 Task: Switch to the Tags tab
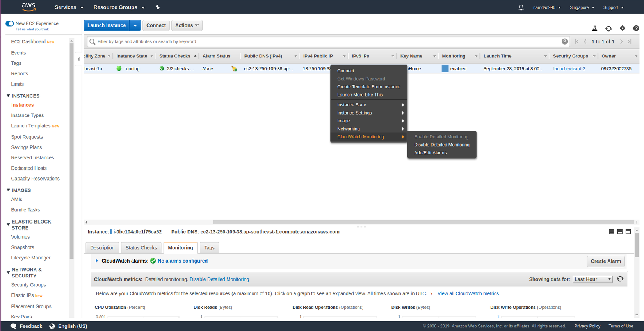(210, 248)
